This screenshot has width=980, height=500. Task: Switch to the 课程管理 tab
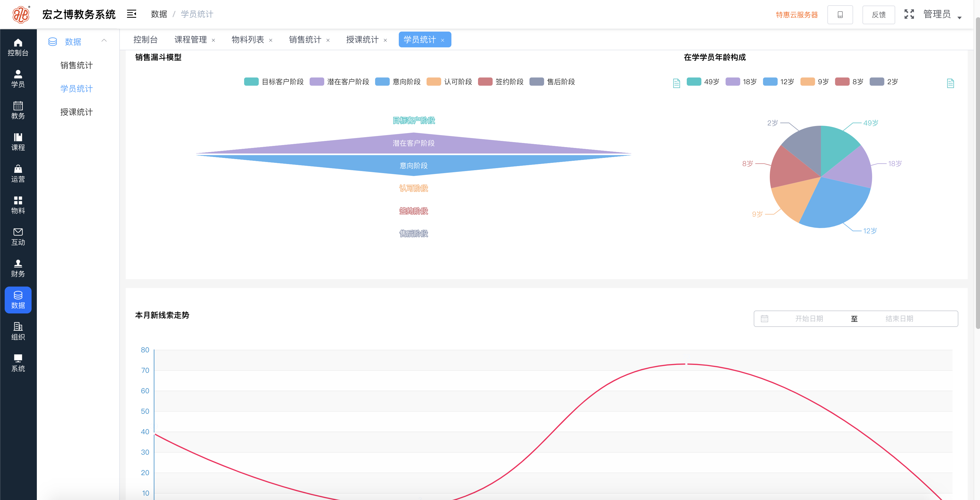tap(191, 39)
